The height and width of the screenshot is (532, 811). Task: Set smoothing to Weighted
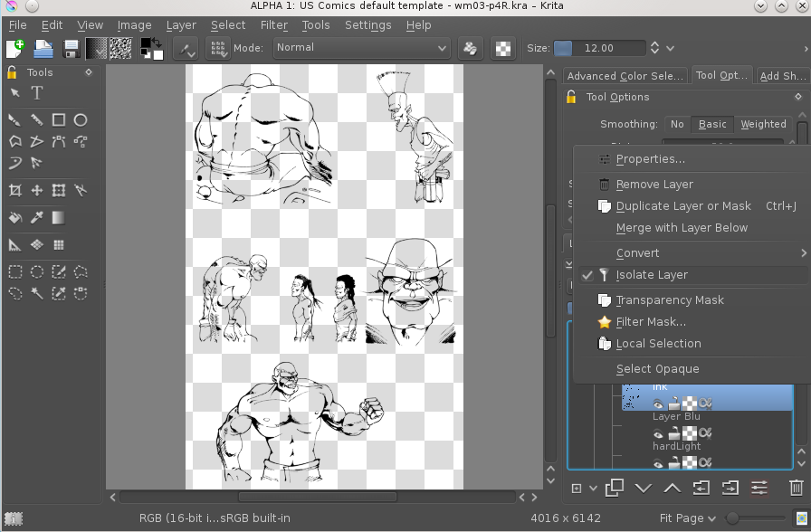point(763,124)
